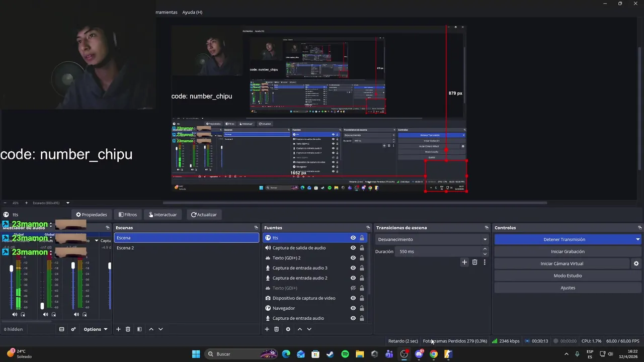Viewport: 644px width, 362px height.
Task: Open the Ayuda (H) menu
Action: [192, 12]
